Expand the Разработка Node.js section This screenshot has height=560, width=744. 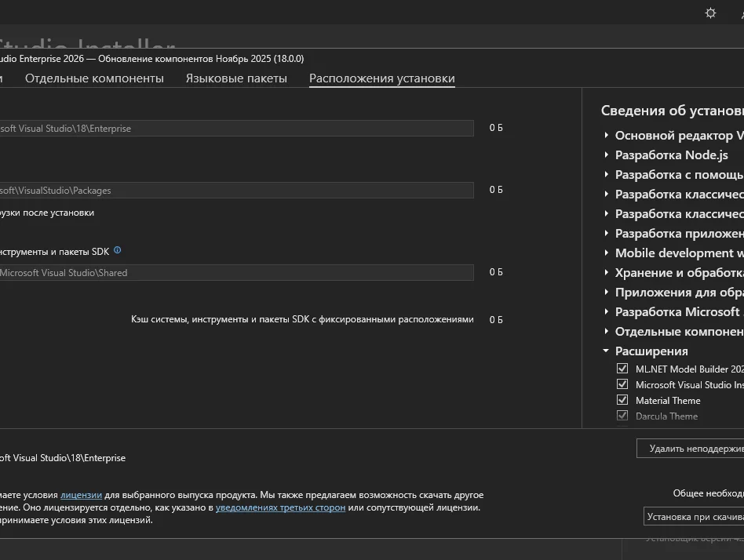point(607,155)
